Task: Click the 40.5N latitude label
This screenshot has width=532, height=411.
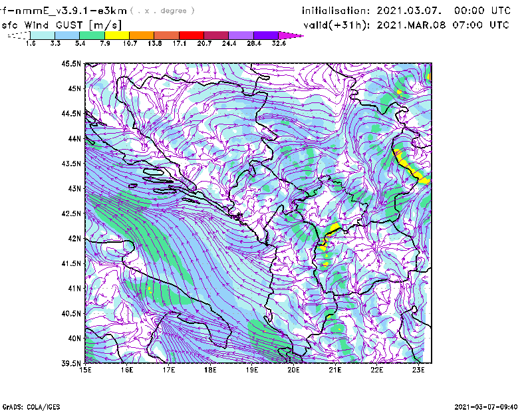Action: (71, 314)
